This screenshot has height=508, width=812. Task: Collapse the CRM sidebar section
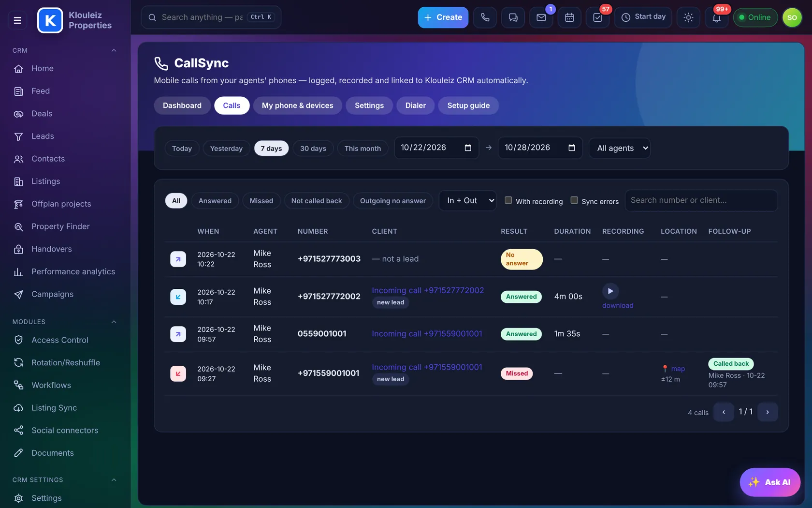pyautogui.click(x=114, y=50)
